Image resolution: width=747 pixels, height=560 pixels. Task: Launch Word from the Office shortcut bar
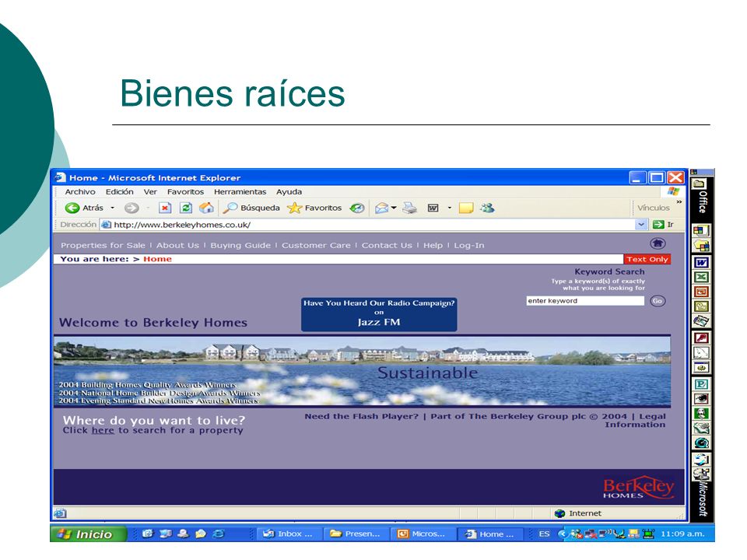[701, 262]
